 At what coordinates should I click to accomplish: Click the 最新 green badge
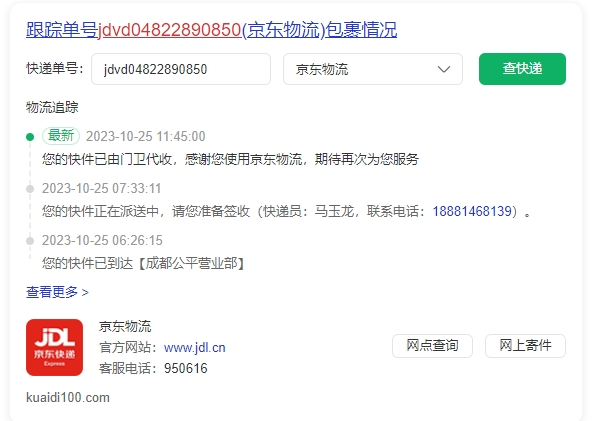[x=61, y=136]
